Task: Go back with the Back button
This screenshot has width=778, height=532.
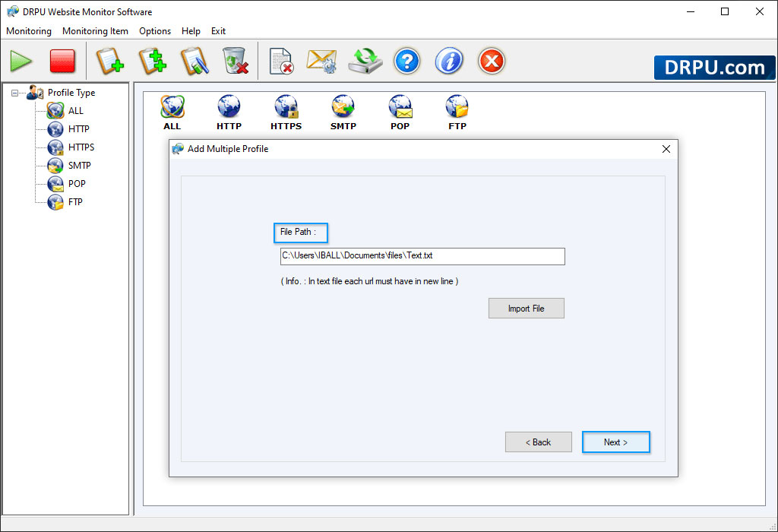Action: tap(539, 442)
